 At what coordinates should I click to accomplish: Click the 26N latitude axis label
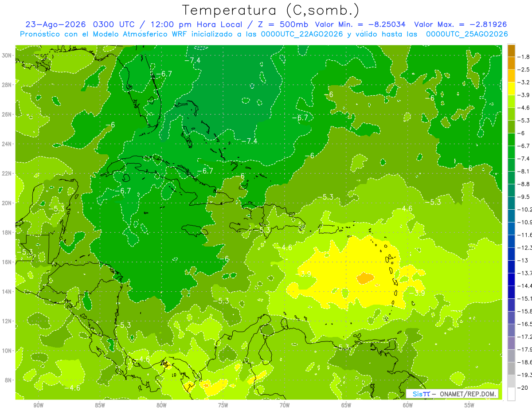[7, 114]
